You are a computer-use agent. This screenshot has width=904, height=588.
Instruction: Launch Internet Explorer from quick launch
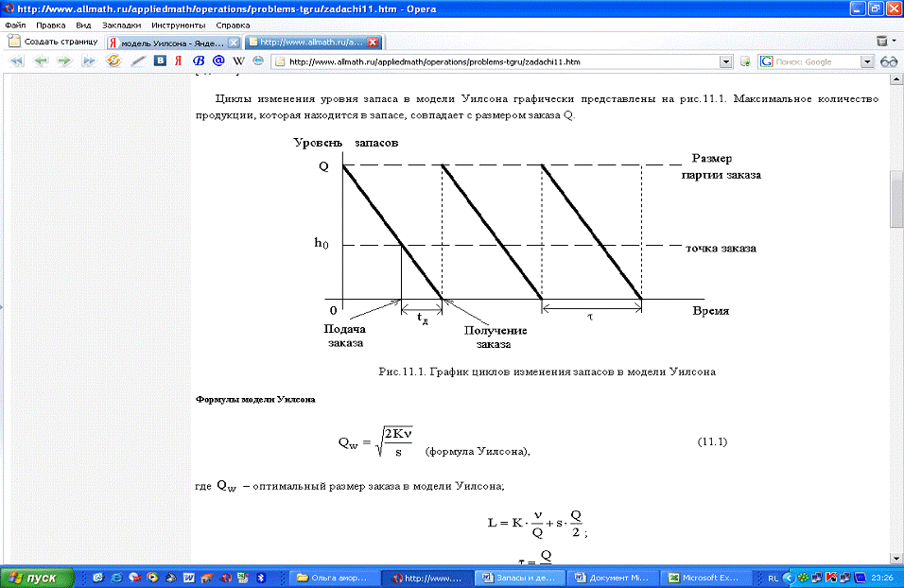116,578
